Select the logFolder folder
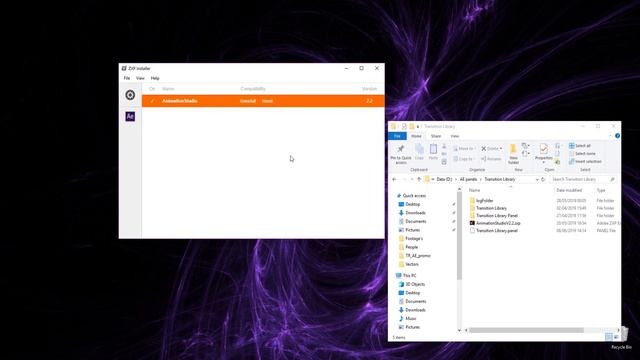This screenshot has width=640, height=360. tap(484, 200)
